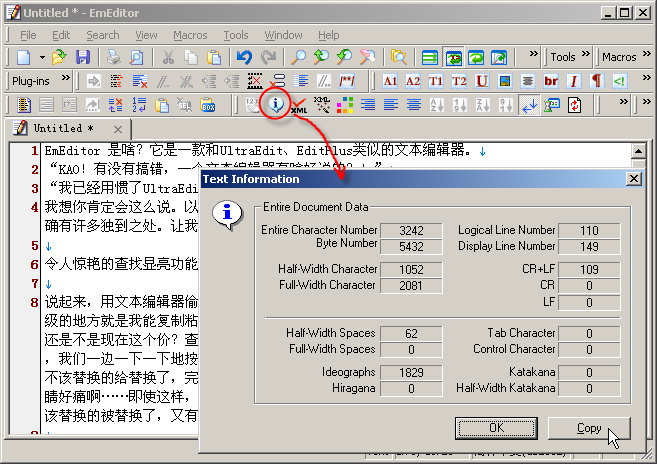This screenshot has height=464, width=657.
Task: Click the Plug-ins toolbar label
Action: click(31, 81)
